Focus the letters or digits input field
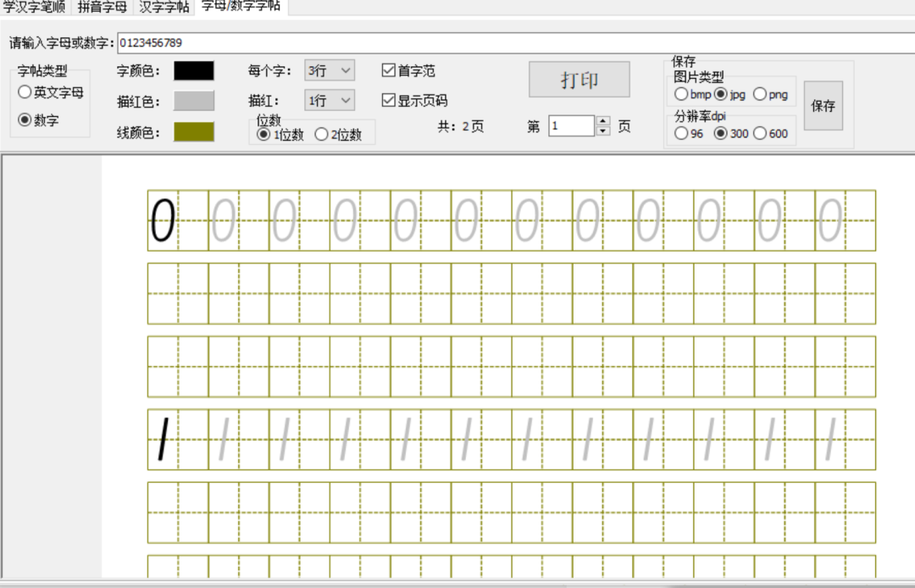This screenshot has height=588, width=915. pos(516,42)
